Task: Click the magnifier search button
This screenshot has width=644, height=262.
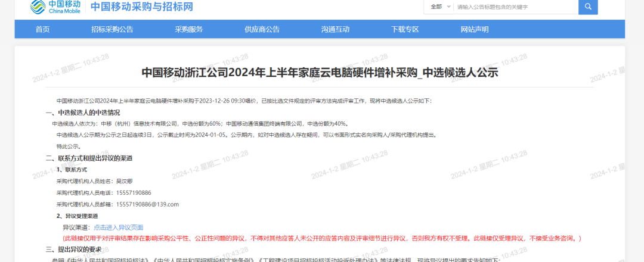Action: tap(587, 7)
